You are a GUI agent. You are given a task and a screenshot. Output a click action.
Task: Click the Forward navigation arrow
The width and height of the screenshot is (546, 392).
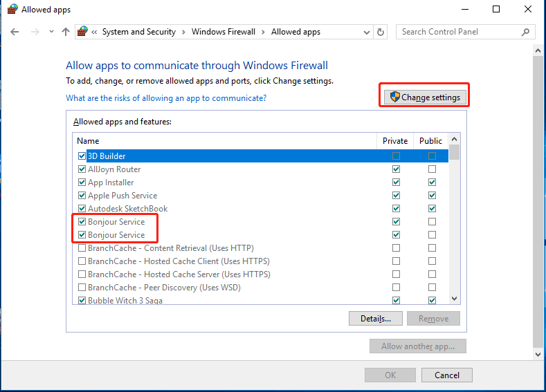pos(35,32)
